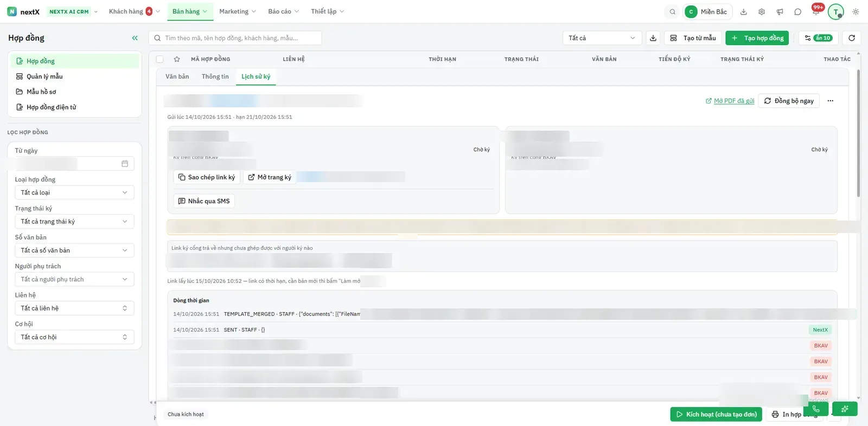Click the Tạo hợp đồng button
This screenshot has width=868, height=426.
pos(757,38)
